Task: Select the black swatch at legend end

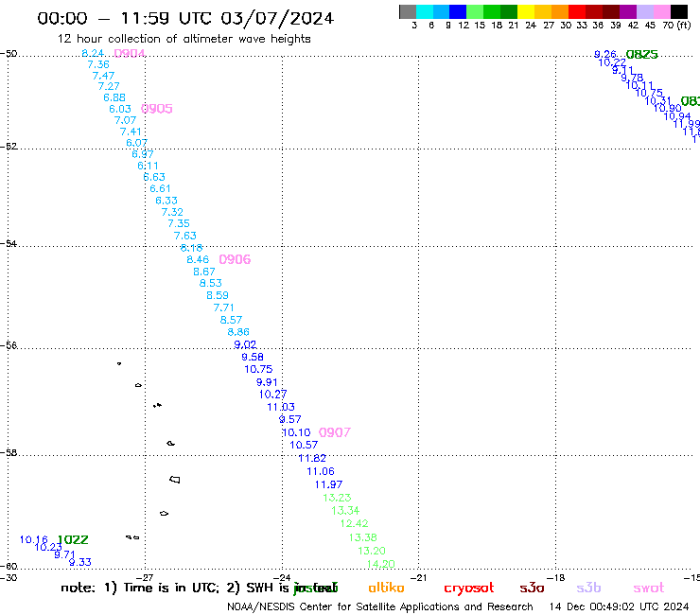Action: [x=679, y=11]
